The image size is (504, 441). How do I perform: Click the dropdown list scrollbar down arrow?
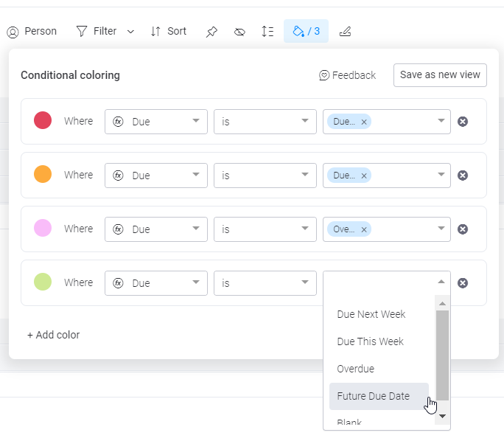click(x=442, y=416)
